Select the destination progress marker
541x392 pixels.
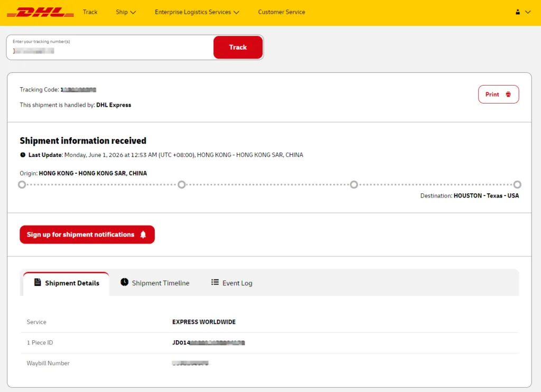(517, 184)
